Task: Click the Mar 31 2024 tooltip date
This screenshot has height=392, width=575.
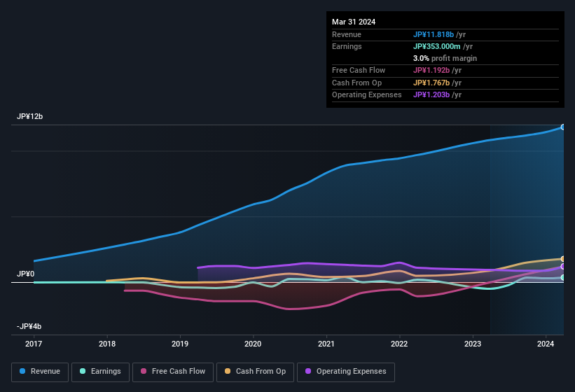Action: click(354, 22)
